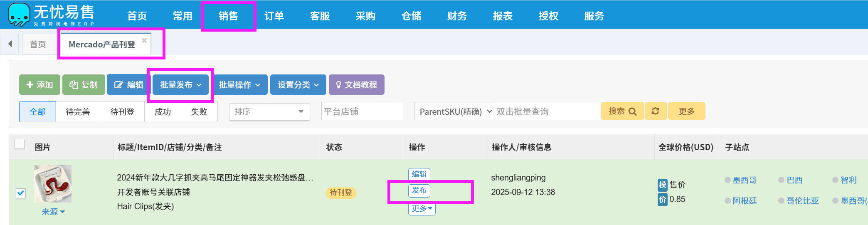Image resolution: width=868 pixels, height=225 pixels.
Task: Click the 搜索 magnifier button
Action: coord(622,111)
